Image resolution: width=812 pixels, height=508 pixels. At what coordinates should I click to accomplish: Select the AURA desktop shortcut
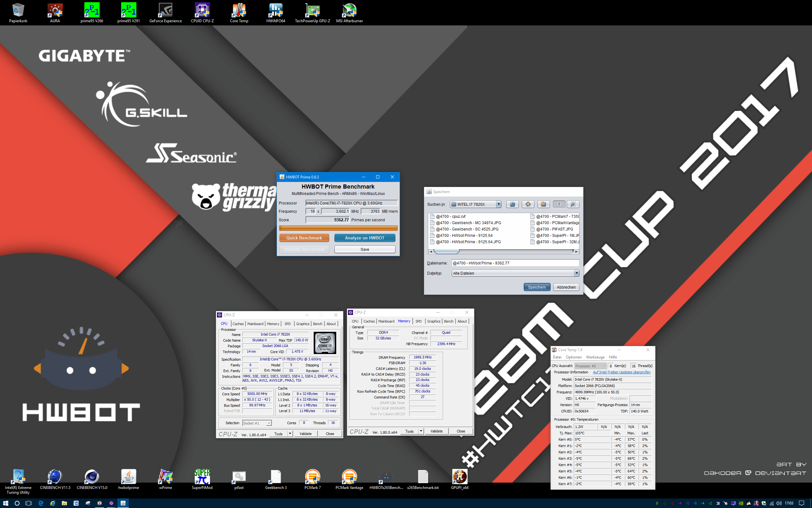click(x=55, y=13)
